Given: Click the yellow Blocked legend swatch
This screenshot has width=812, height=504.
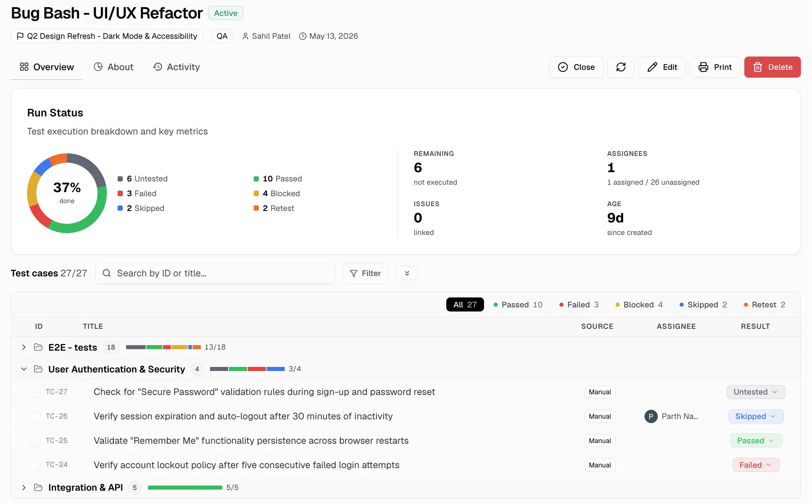Looking at the screenshot, I should 256,194.
